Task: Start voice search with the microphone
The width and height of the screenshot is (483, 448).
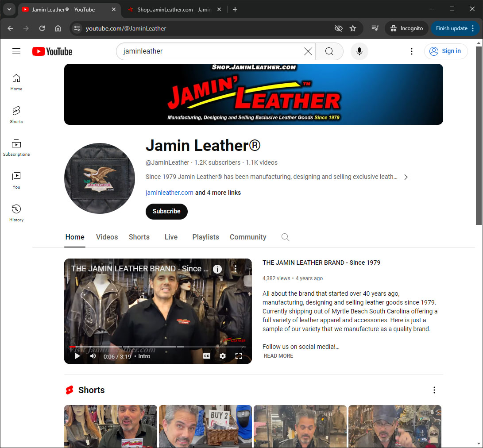Action: (359, 51)
